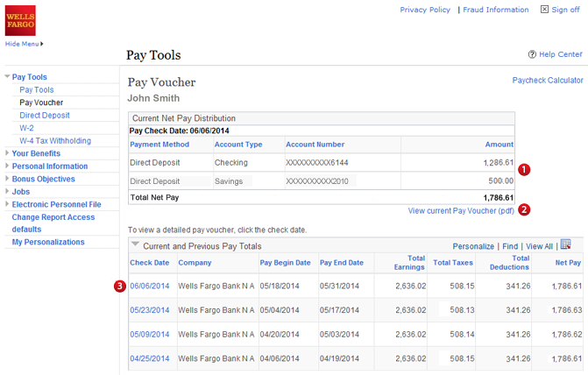Open View current Pay Voucher (pdf)
This screenshot has width=588, height=375.
coord(461,211)
